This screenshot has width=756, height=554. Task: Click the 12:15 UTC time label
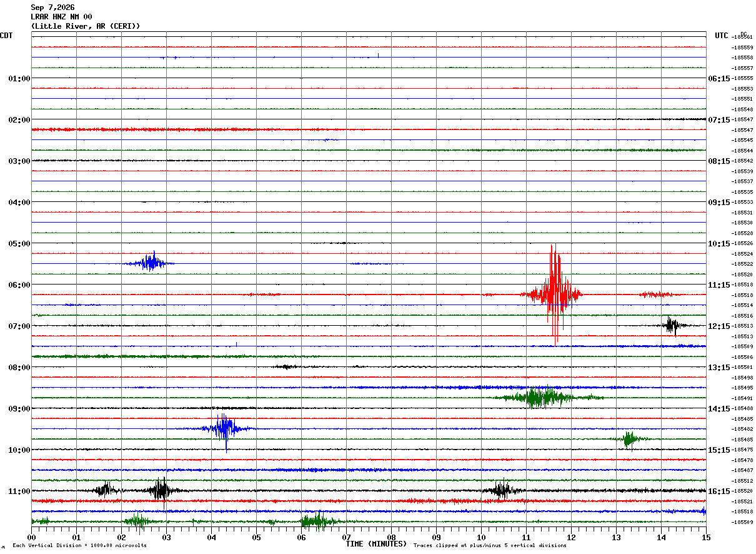click(x=719, y=326)
